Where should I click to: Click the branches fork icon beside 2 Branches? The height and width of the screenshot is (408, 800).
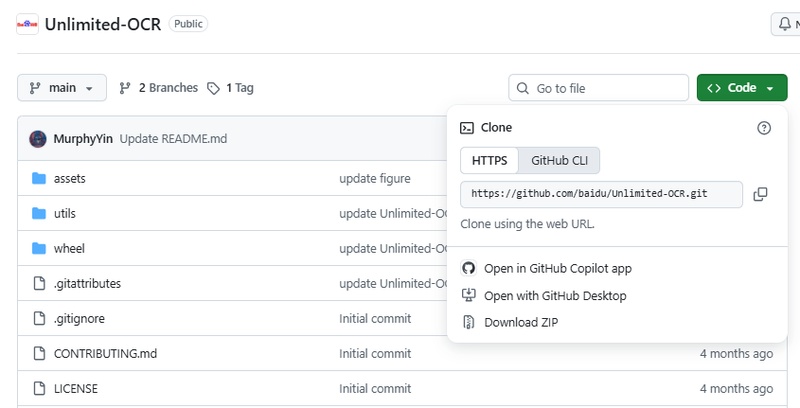point(124,88)
